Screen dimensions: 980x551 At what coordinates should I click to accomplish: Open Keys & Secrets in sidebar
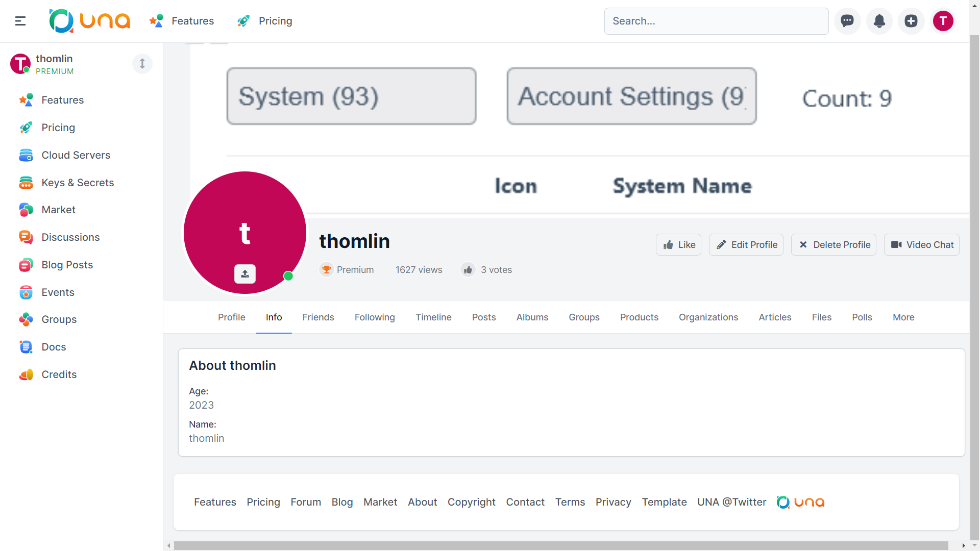click(x=78, y=183)
